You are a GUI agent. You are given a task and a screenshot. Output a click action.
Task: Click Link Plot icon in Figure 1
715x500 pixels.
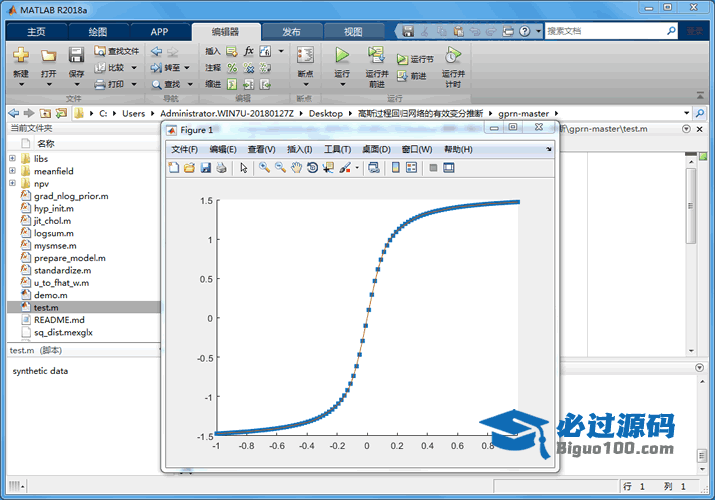[x=374, y=168]
